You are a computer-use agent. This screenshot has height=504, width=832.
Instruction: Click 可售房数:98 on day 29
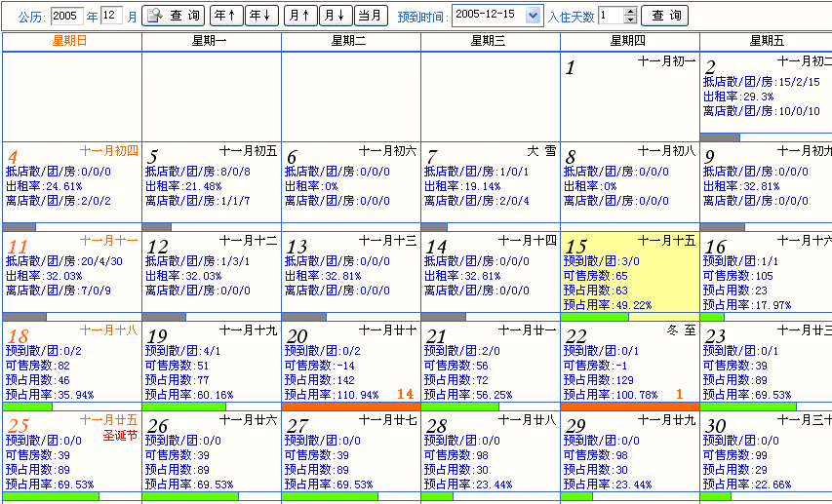point(595,455)
